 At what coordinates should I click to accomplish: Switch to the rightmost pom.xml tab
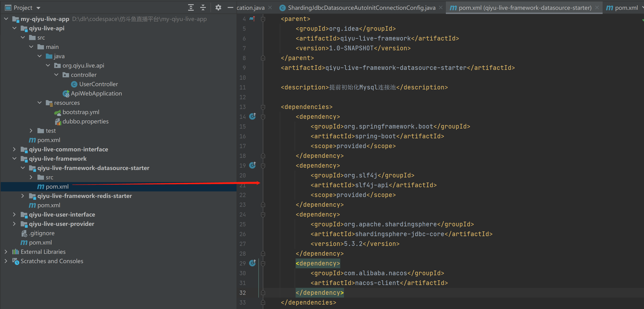tap(626, 8)
